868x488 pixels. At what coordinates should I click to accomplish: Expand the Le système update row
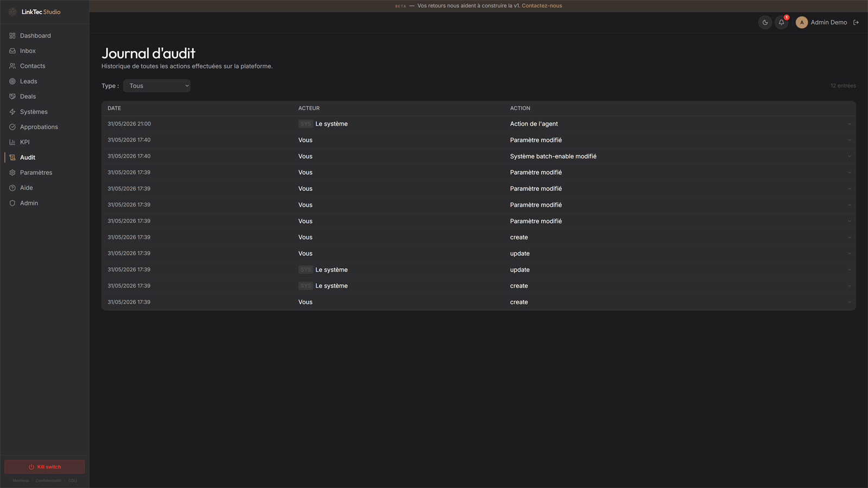(849, 270)
